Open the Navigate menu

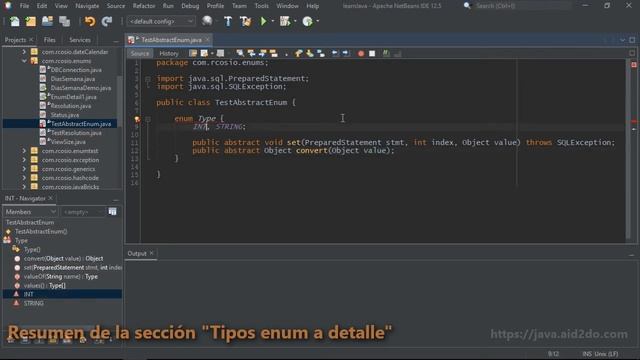[x=87, y=6]
